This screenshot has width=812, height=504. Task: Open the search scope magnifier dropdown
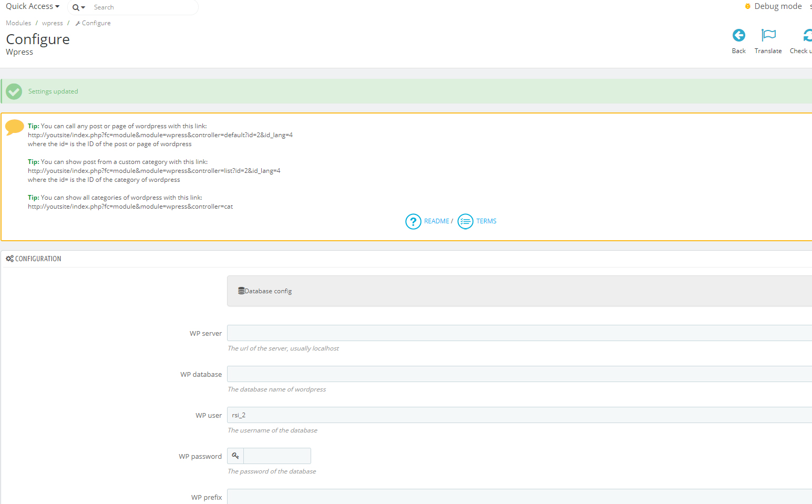click(79, 7)
